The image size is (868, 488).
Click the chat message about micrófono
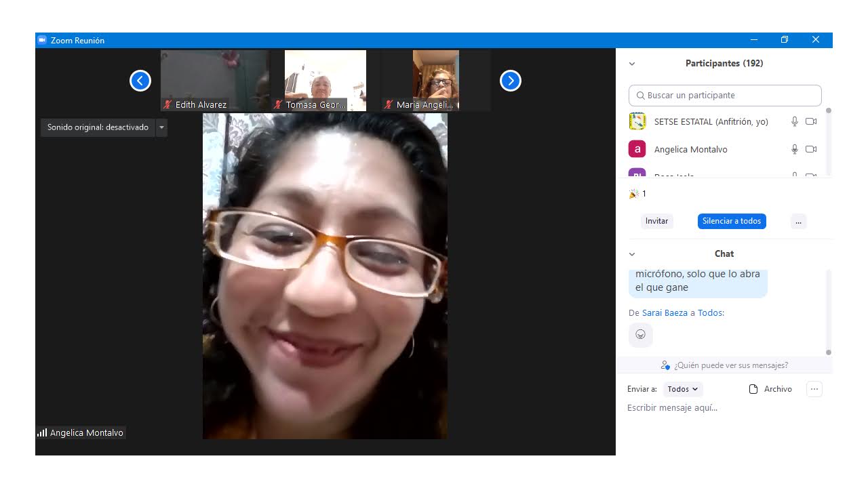click(698, 283)
